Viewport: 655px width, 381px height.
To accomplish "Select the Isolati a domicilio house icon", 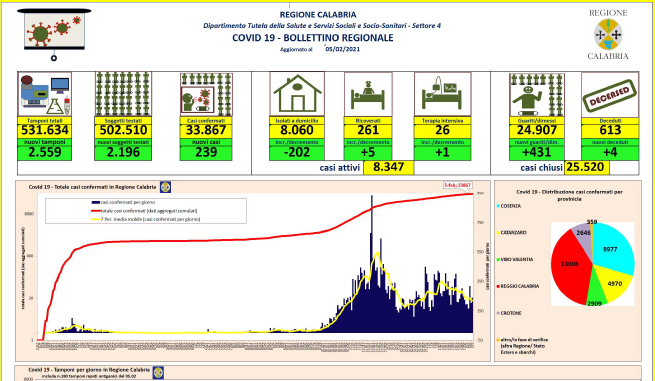I will click(297, 94).
